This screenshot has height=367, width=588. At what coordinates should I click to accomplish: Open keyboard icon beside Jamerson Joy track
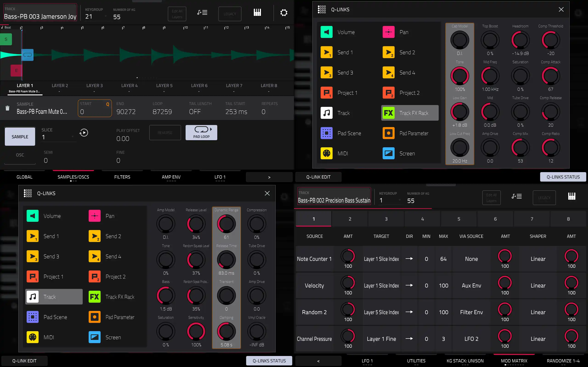coord(257,13)
